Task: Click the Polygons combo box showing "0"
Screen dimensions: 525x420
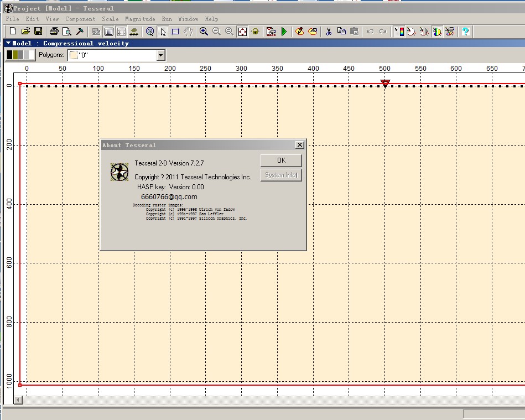Action: click(x=117, y=55)
